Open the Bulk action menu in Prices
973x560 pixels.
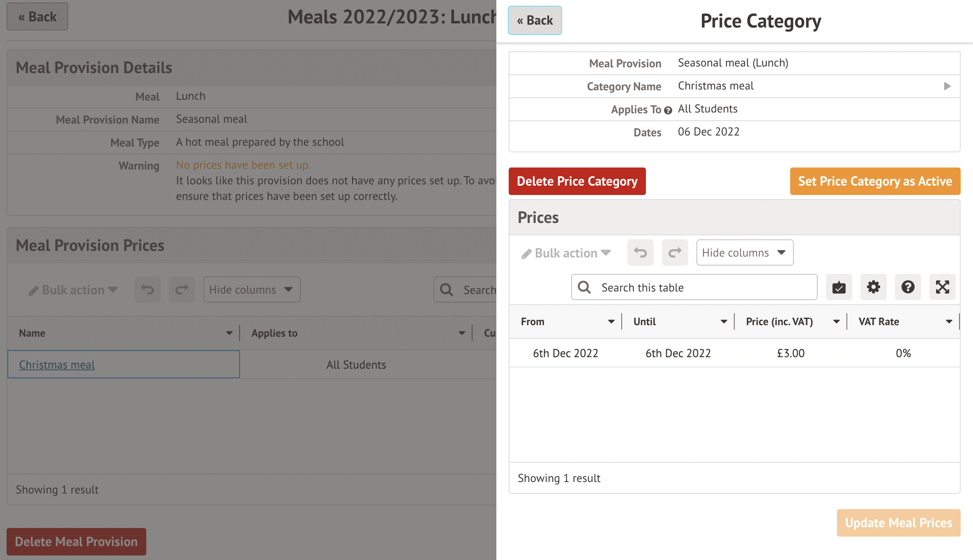(566, 253)
